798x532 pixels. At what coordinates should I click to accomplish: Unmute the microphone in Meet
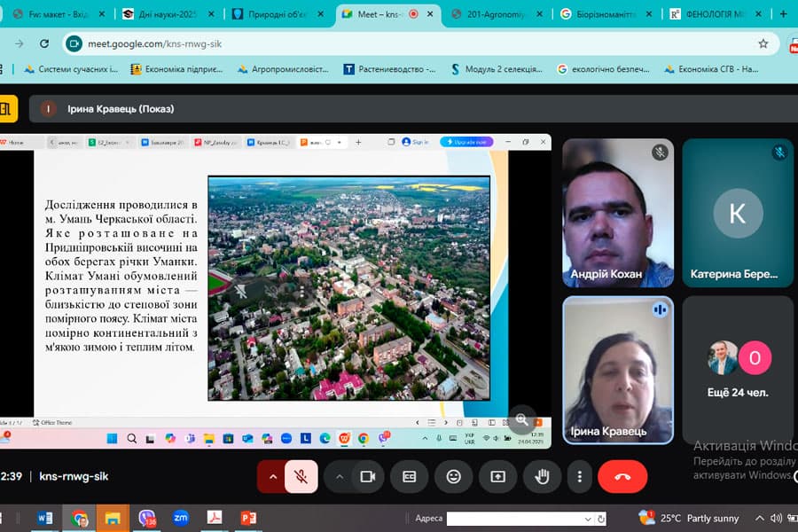click(x=301, y=476)
